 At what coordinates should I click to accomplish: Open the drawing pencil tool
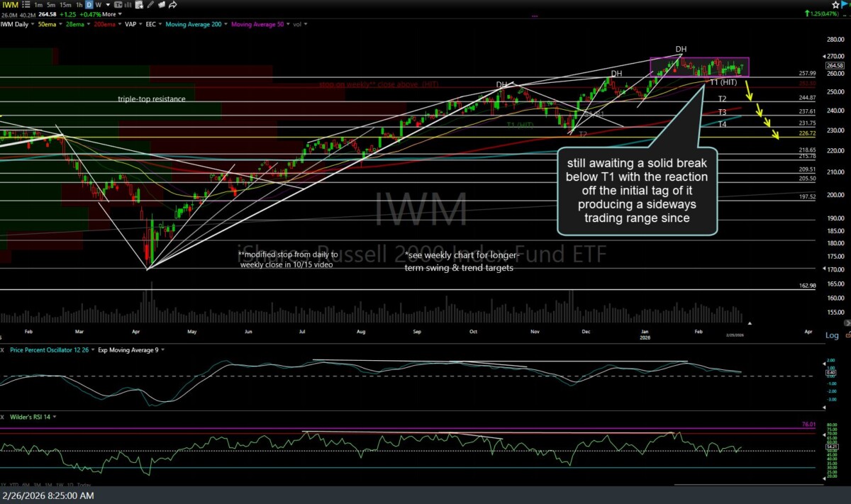pyautogui.click(x=150, y=4)
